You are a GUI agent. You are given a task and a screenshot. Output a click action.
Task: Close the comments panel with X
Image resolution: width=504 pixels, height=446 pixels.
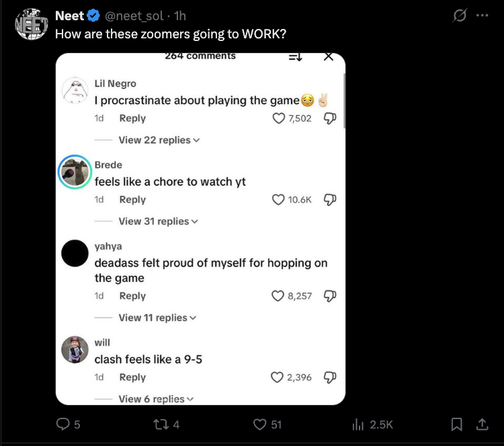[x=329, y=57]
